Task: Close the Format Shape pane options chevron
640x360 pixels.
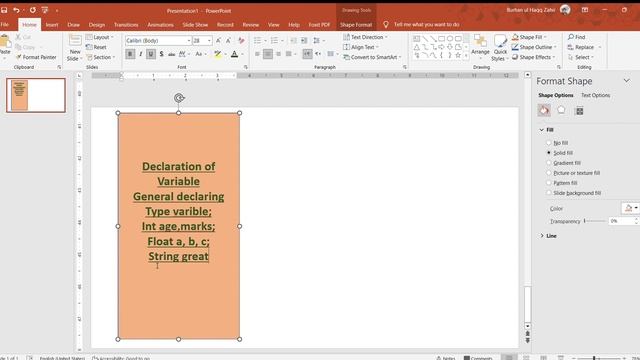Action: click(x=627, y=81)
